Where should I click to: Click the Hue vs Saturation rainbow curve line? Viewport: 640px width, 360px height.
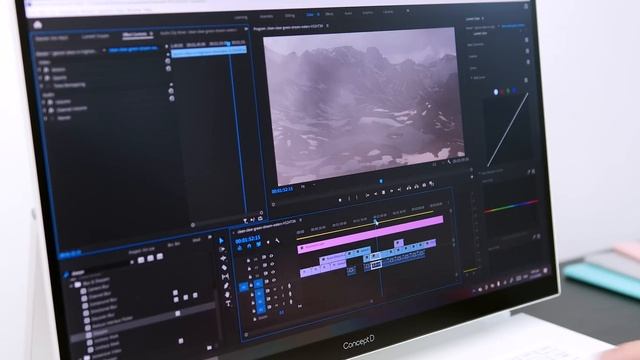(x=512, y=206)
